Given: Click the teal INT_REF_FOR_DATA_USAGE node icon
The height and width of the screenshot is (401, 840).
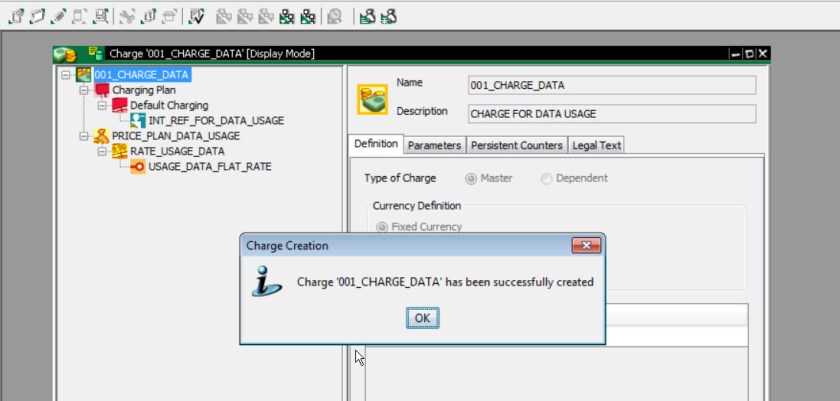Looking at the screenshot, I should coord(138,120).
